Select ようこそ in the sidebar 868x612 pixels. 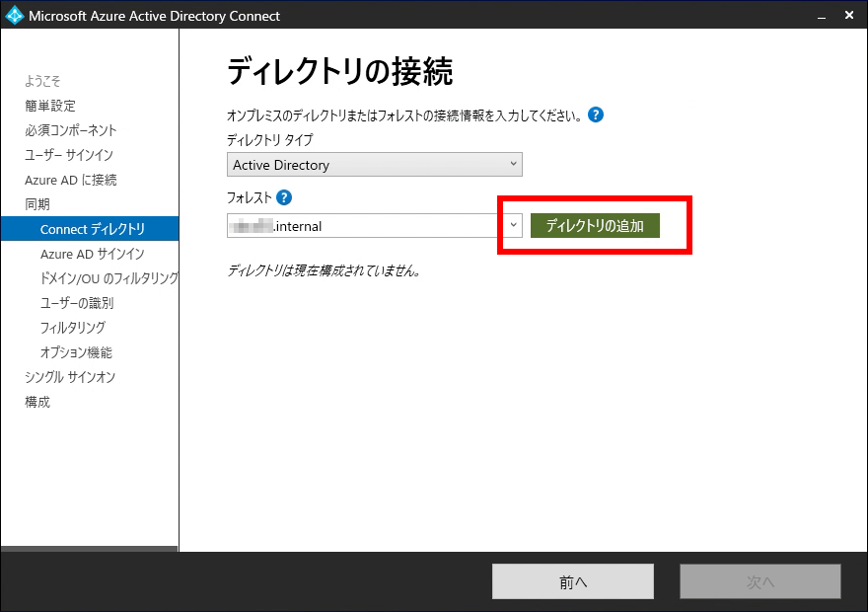42,81
